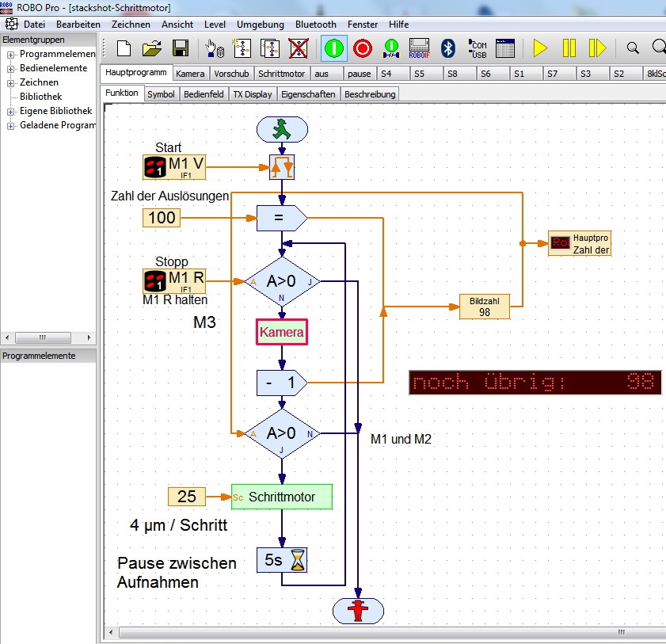The height and width of the screenshot is (644, 666).
Task: Open file using the folder icon
Action: point(151,48)
